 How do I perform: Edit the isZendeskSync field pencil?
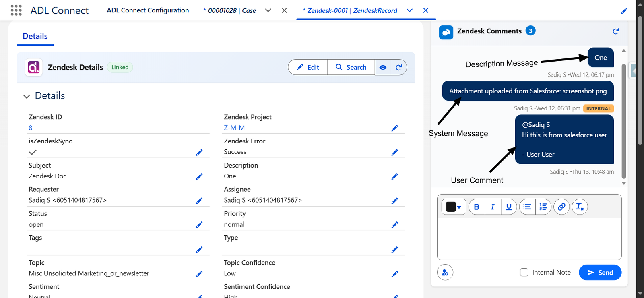(199, 152)
